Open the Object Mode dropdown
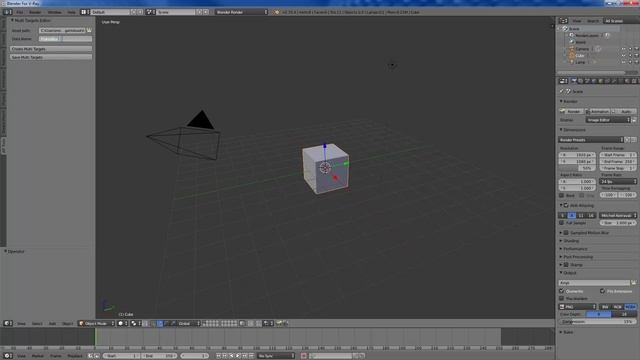The width and height of the screenshot is (640, 360). click(96, 324)
